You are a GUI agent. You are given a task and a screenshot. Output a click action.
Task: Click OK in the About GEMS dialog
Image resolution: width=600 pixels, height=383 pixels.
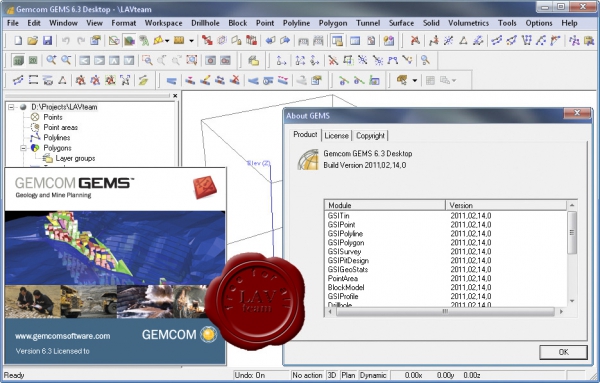563,352
